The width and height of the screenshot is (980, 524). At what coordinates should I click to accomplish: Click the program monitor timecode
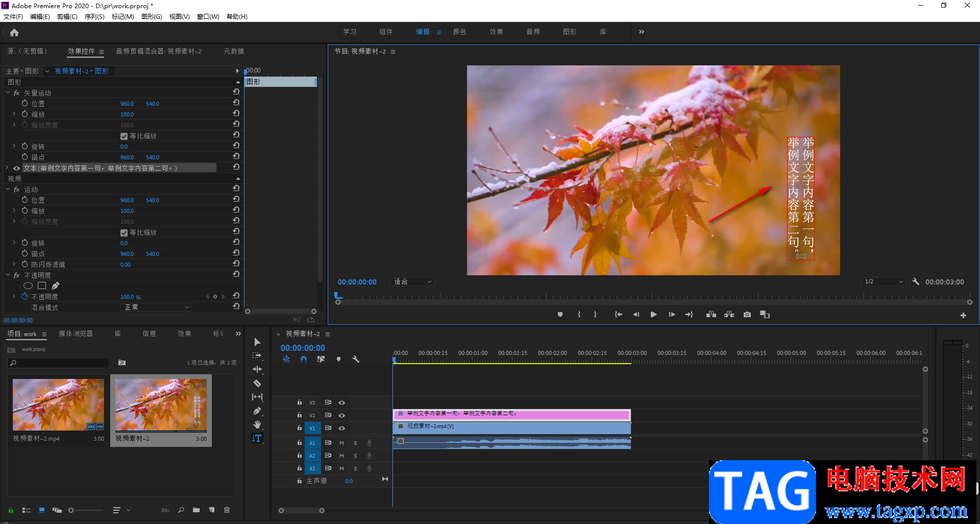357,282
